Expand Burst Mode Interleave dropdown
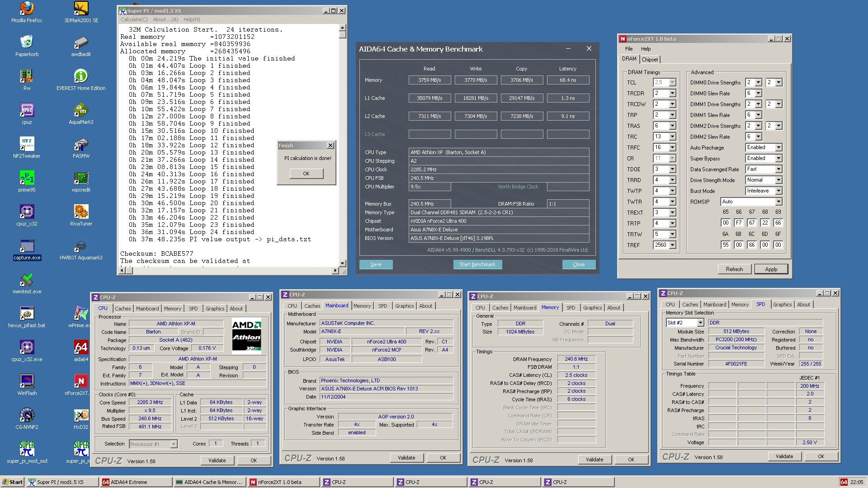Viewport: 868px width, 488px height. (778, 191)
